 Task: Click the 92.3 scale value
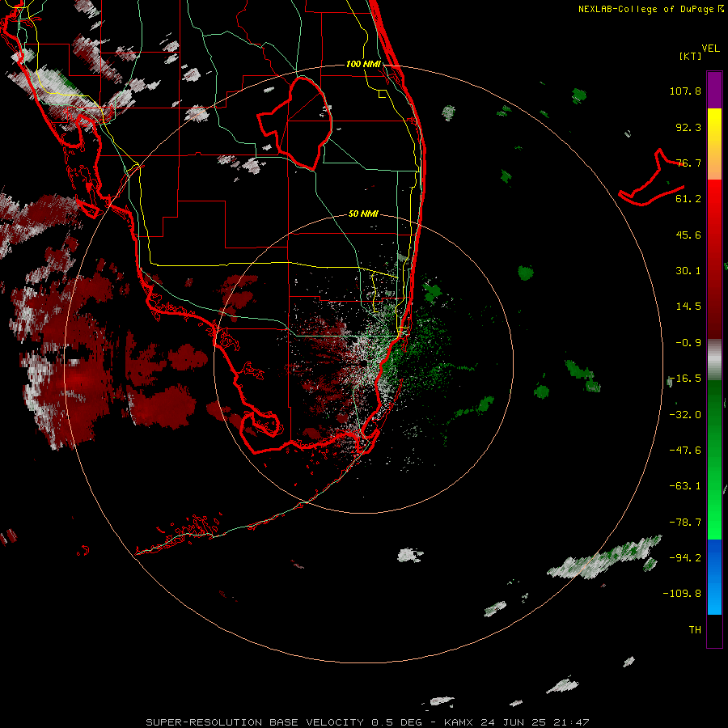[x=688, y=127]
